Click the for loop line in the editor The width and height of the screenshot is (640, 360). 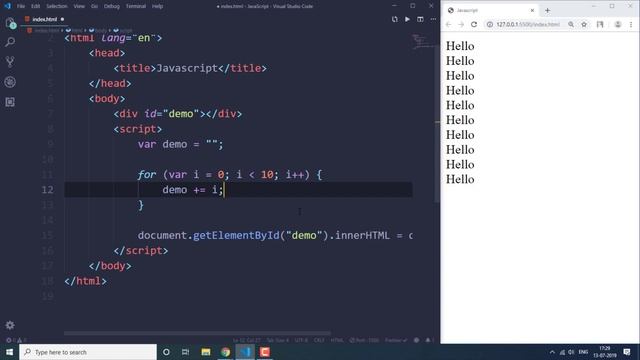[x=230, y=175]
